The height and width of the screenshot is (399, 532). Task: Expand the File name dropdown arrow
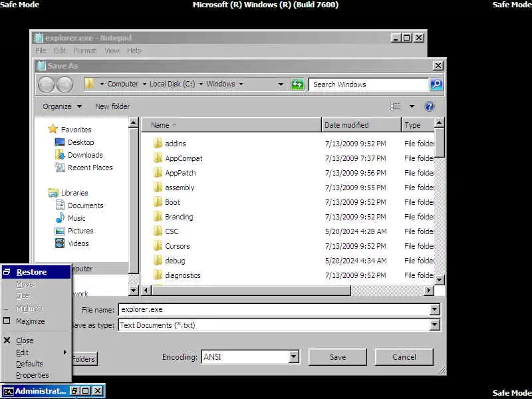435,309
